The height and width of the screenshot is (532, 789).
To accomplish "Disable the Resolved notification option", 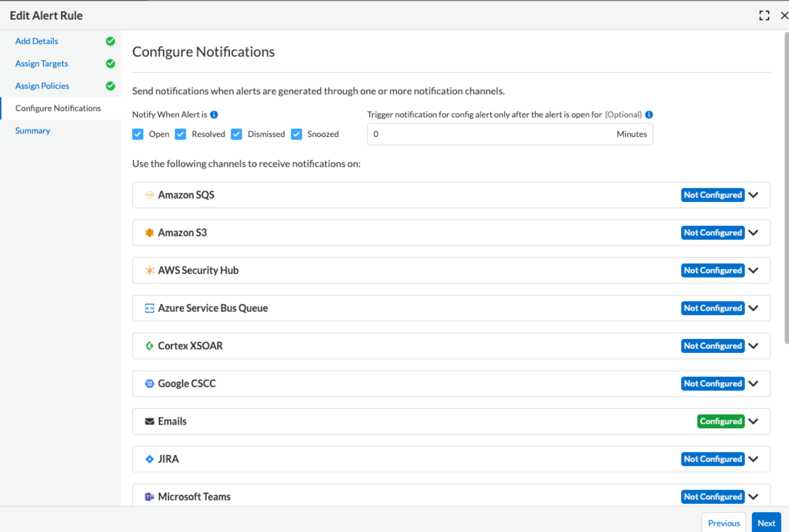I will pyautogui.click(x=180, y=134).
